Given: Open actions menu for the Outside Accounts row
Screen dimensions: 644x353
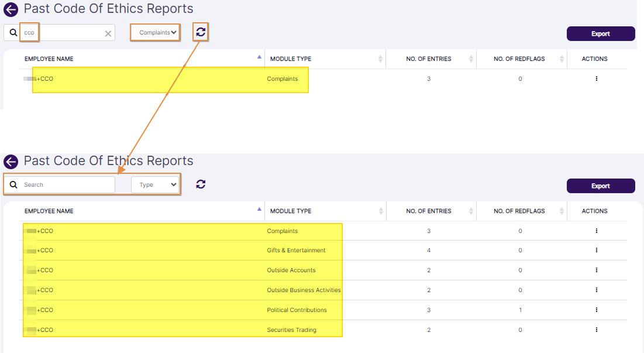Looking at the screenshot, I should coord(596,270).
